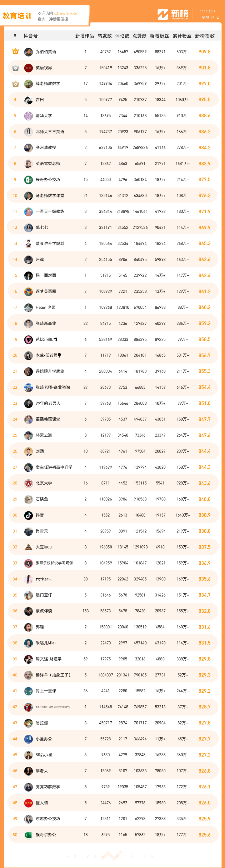
Task: Click the gold first-place medal icon
Action: pos(15,52)
